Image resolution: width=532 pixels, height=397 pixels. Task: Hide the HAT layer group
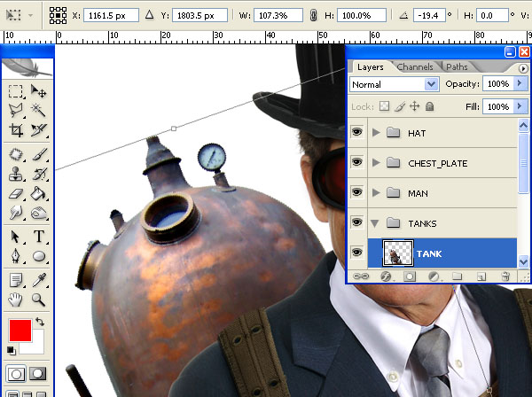click(x=356, y=131)
